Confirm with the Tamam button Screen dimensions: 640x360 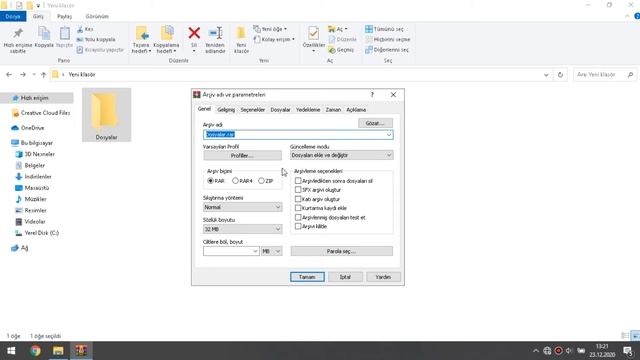(307, 277)
